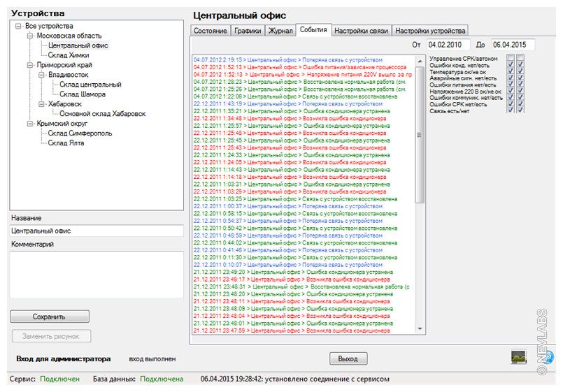Click the graph monitor icon at bottom right

pyautogui.click(x=518, y=357)
